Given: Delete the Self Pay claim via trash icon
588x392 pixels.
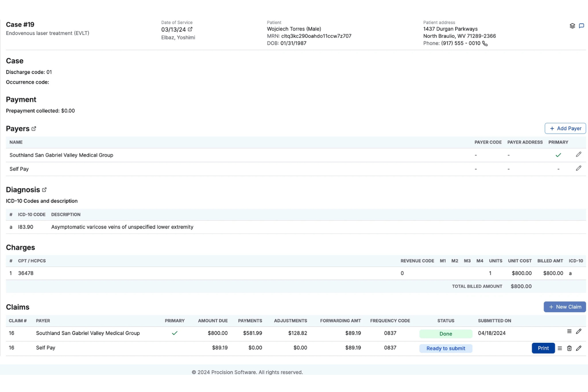Looking at the screenshot, I should (x=569, y=348).
